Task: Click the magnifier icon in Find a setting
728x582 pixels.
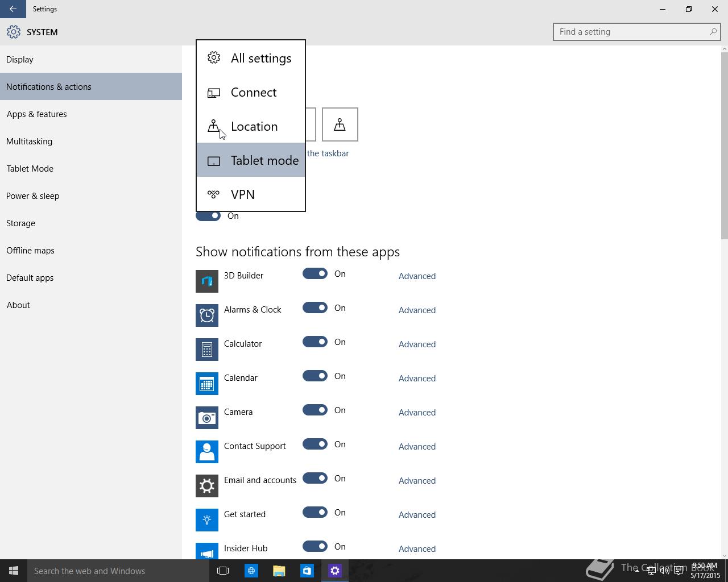Action: point(713,32)
